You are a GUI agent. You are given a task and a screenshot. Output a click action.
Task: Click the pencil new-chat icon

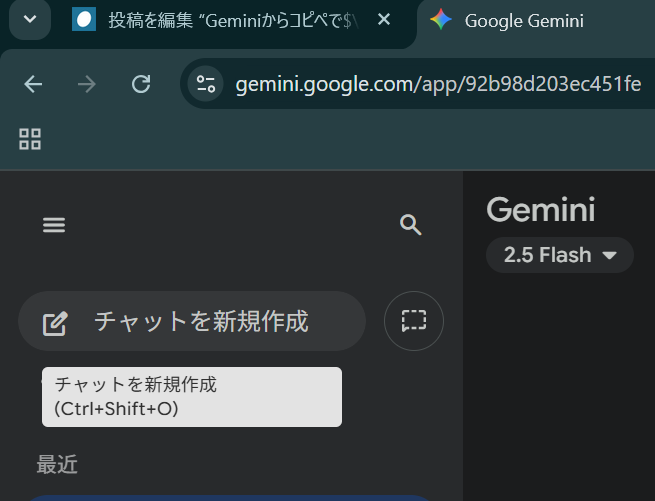(55, 322)
